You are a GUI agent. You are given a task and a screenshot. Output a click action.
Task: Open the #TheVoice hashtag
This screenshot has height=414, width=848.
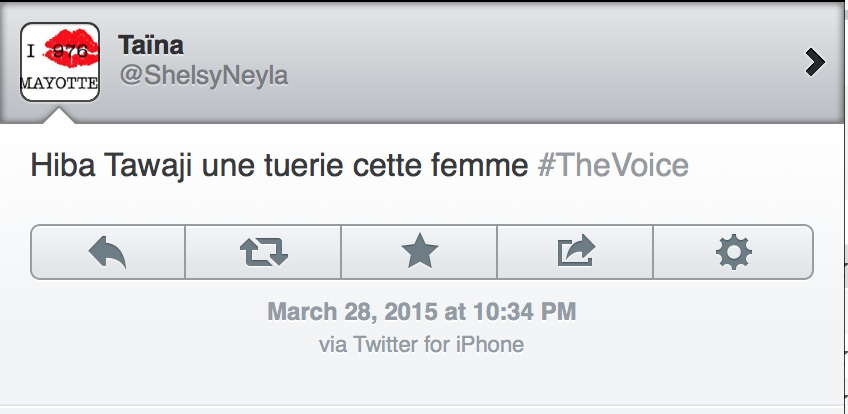click(x=613, y=165)
